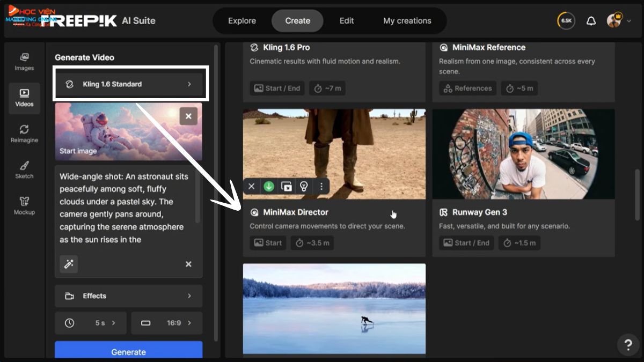Click the prompt box scrollbar
Screen dimensions: 644x362
click(197, 196)
